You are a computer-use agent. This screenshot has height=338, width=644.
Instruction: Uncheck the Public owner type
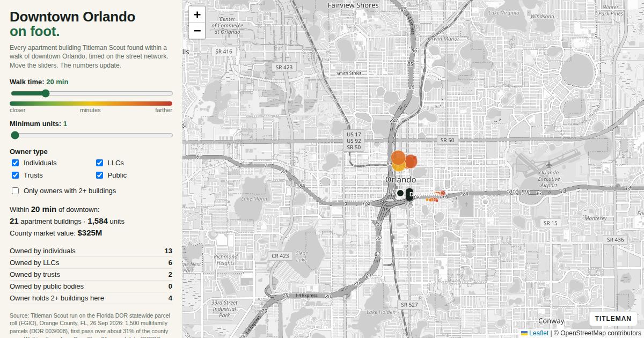[99, 175]
